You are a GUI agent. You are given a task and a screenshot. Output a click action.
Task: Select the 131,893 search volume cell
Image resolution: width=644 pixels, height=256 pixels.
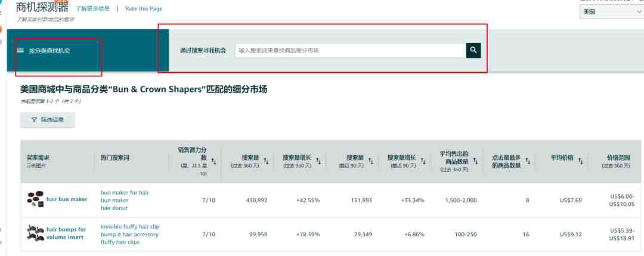361,200
